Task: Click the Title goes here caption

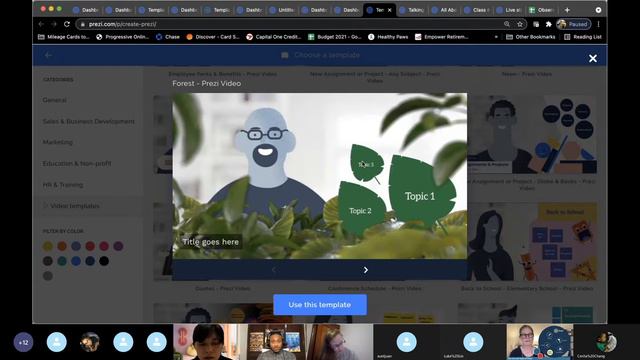Action: (211, 242)
